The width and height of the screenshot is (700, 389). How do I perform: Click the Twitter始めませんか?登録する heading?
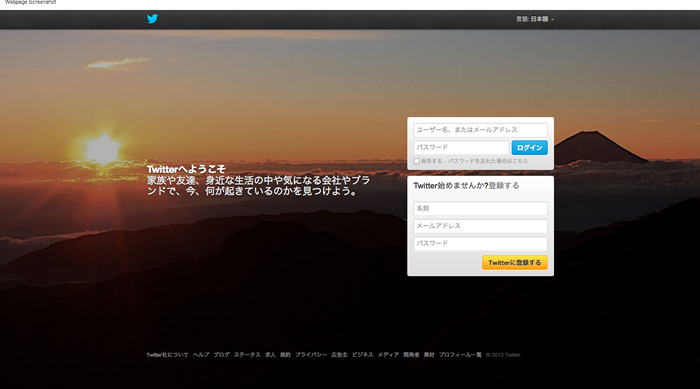pyautogui.click(x=466, y=186)
